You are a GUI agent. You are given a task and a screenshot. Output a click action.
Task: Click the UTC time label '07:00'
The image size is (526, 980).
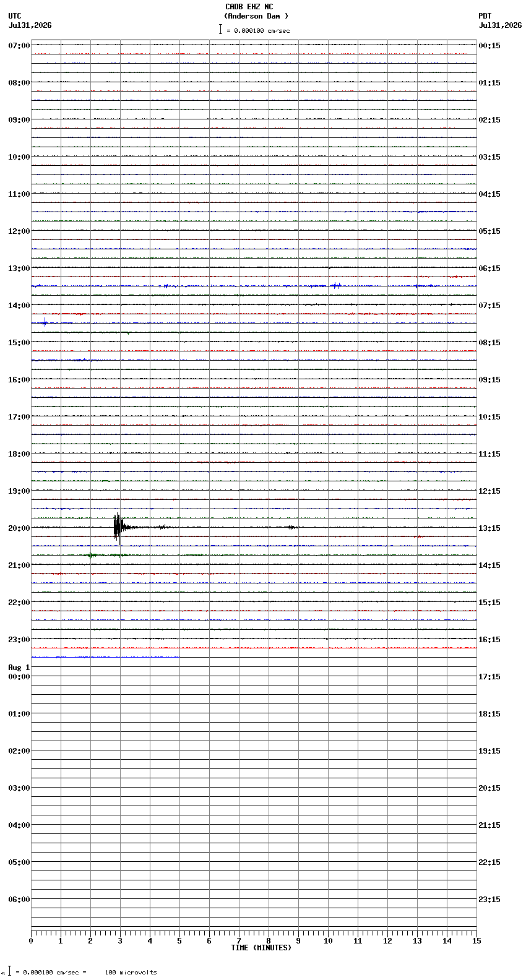tap(19, 46)
